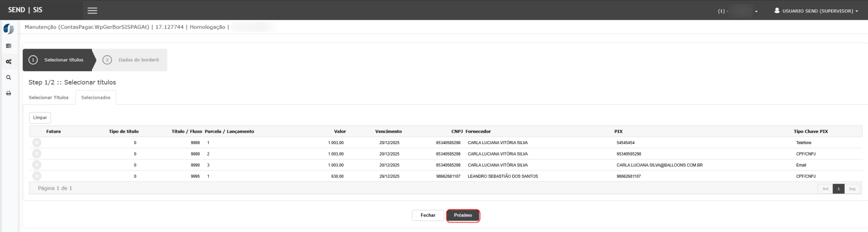Click the Fechar button

click(428, 215)
